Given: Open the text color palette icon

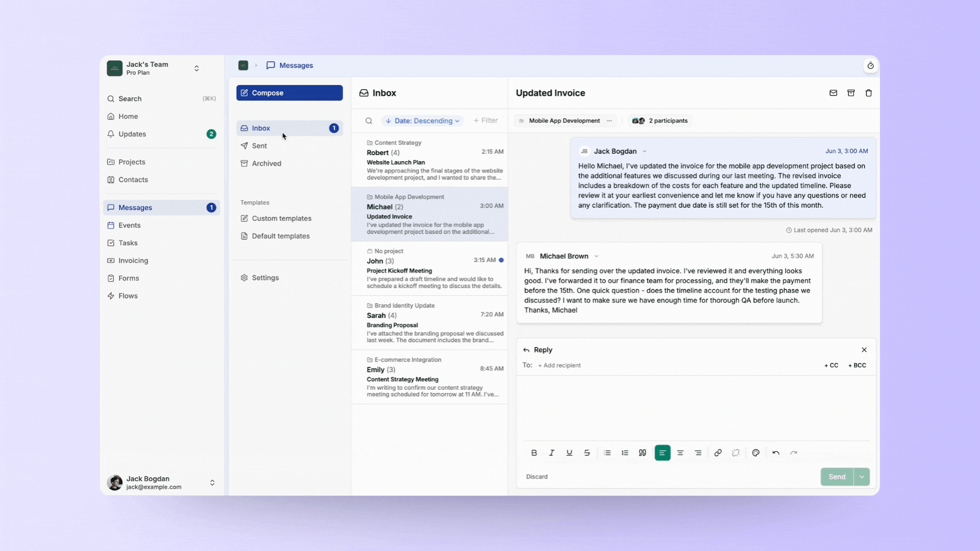Looking at the screenshot, I should (x=756, y=453).
